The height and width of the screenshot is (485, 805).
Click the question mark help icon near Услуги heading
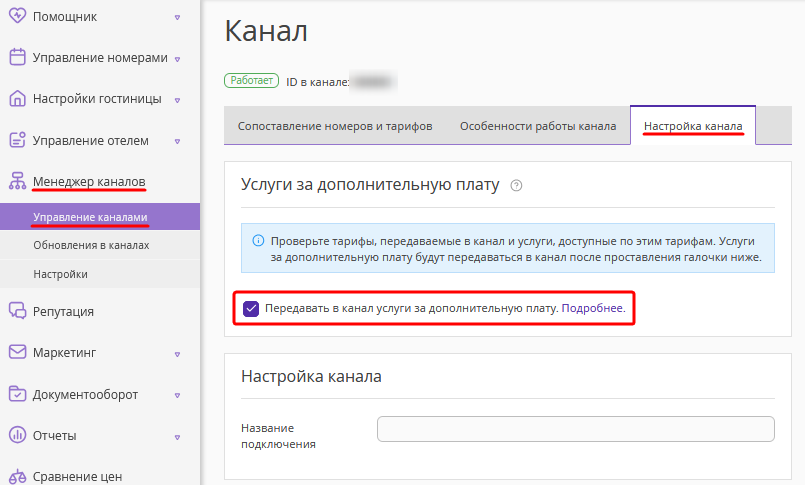pos(516,186)
